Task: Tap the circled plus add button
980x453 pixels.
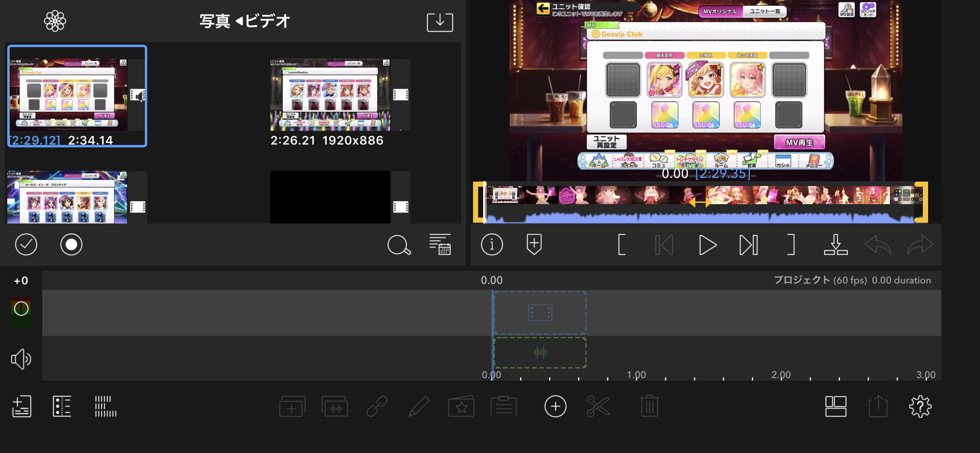Action: (x=555, y=406)
